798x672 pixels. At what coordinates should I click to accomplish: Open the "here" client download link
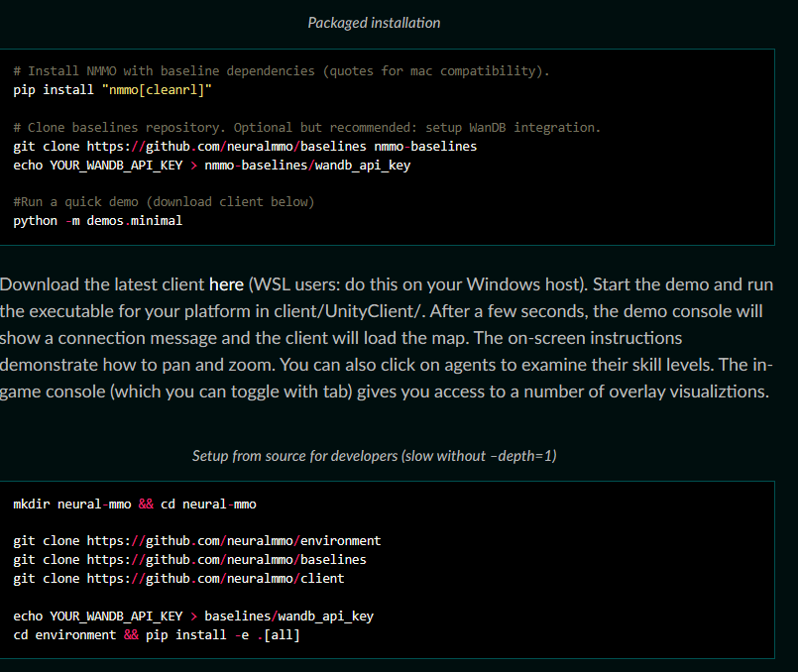226,284
